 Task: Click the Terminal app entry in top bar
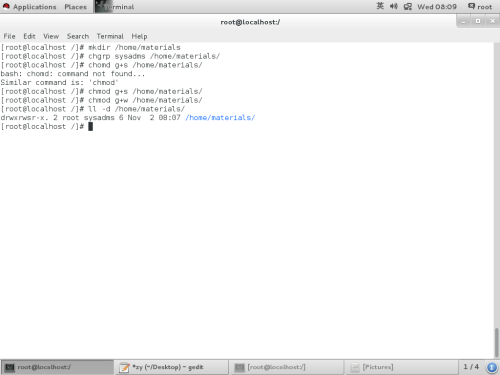click(x=115, y=7)
